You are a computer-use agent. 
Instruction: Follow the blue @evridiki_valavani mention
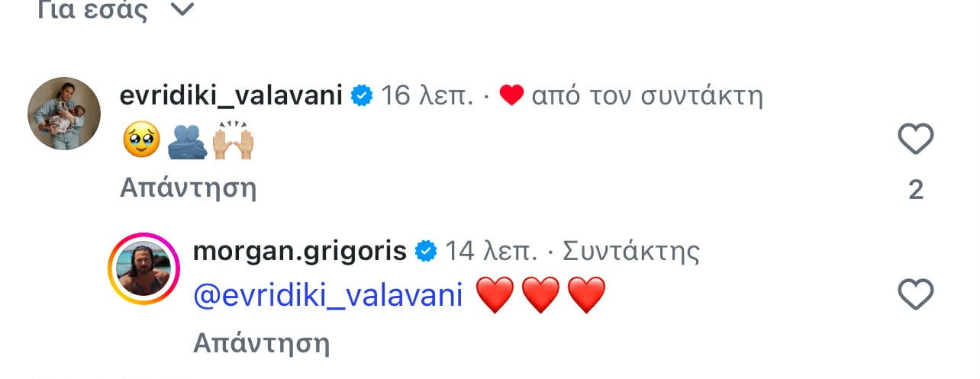[328, 296]
